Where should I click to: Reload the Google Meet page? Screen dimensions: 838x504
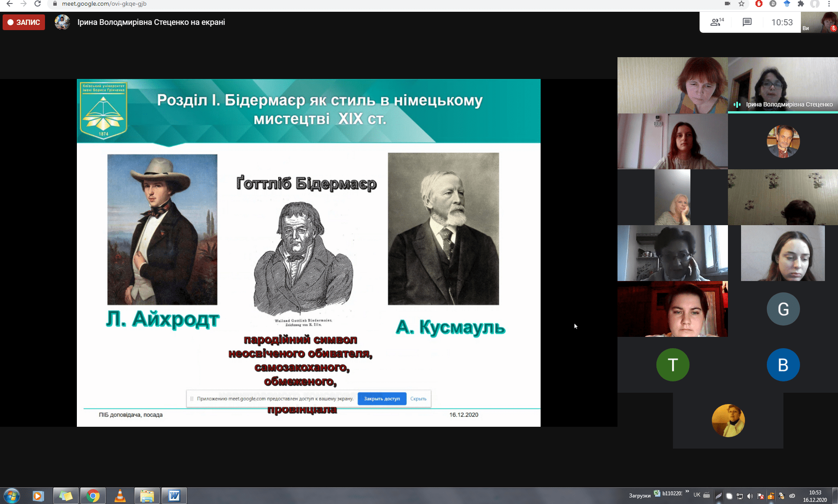click(38, 4)
